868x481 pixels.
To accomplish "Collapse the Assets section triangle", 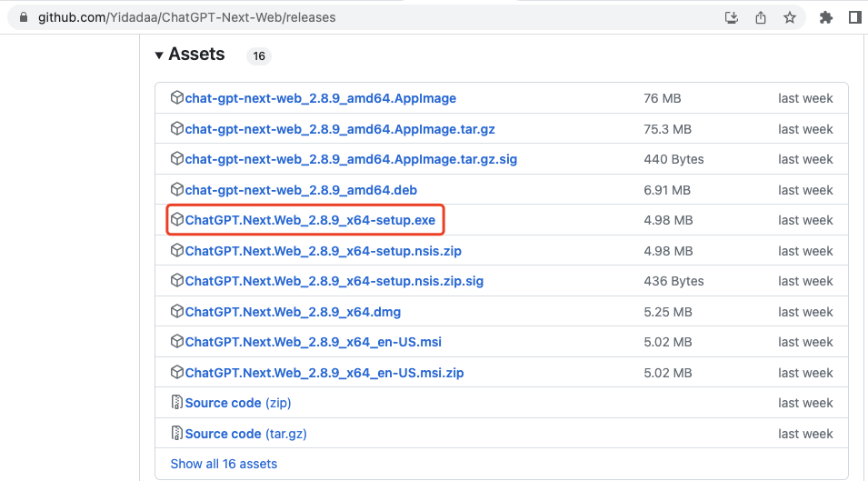I will click(x=159, y=55).
